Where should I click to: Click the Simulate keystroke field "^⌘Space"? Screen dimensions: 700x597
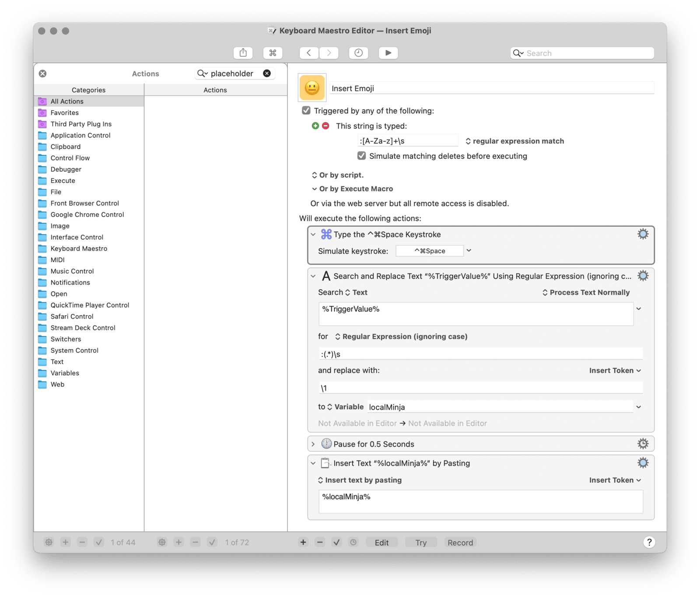[430, 251]
